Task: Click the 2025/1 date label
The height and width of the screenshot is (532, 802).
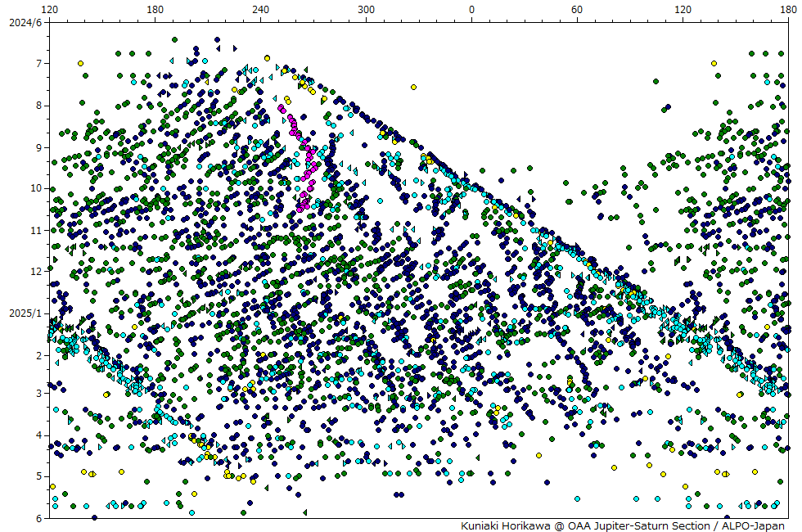Action: (24, 313)
